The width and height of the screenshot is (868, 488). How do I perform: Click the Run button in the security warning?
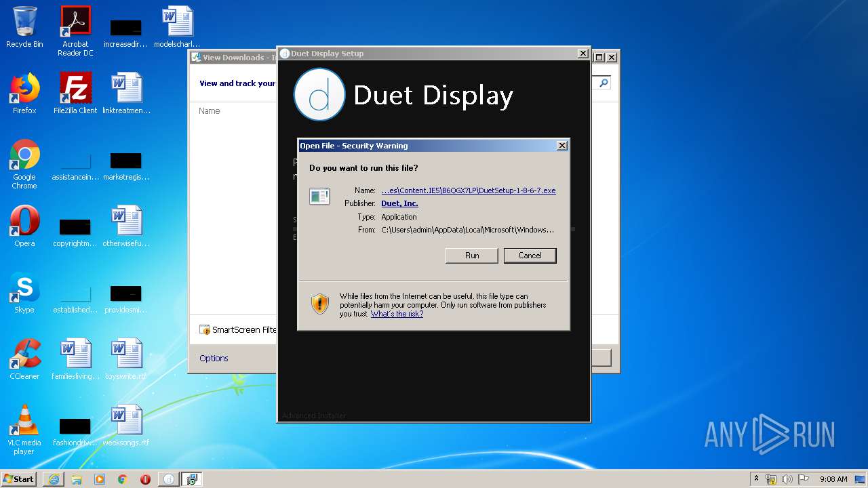pyautogui.click(x=472, y=256)
